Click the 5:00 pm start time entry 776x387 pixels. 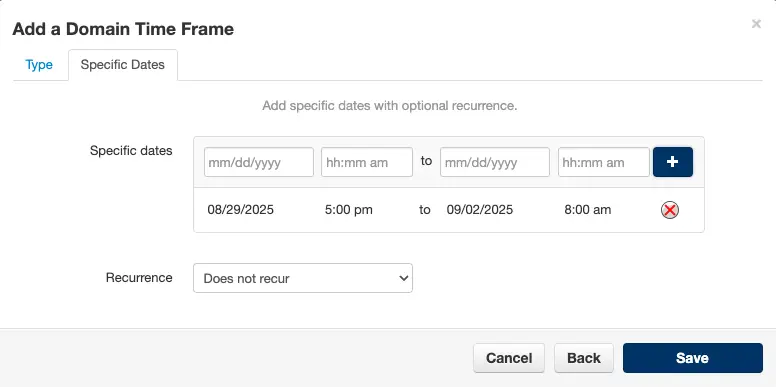click(x=348, y=210)
